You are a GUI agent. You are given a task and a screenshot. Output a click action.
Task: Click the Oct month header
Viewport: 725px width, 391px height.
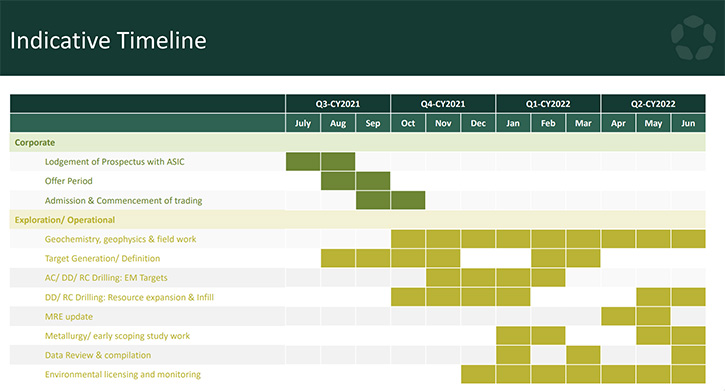coord(408,123)
